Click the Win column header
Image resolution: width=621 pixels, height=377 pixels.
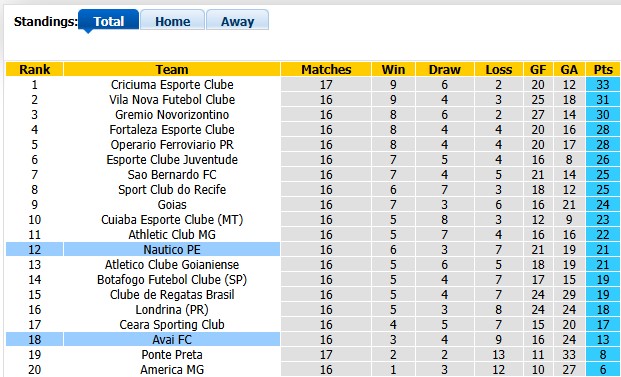click(393, 69)
